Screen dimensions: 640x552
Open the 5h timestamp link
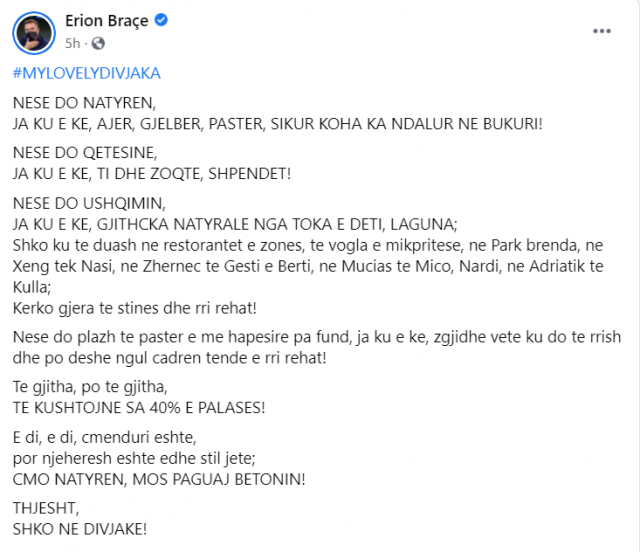click(73, 43)
